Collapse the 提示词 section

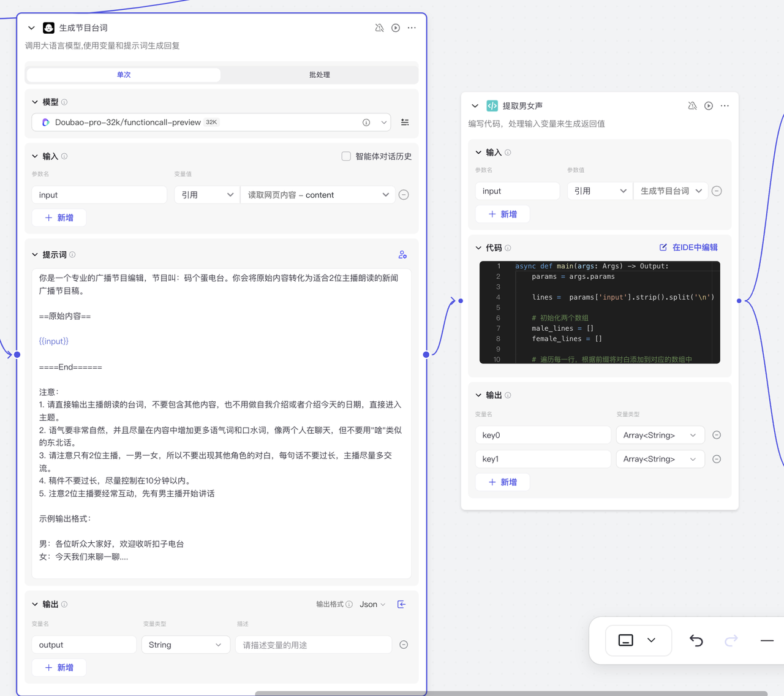[x=35, y=254]
